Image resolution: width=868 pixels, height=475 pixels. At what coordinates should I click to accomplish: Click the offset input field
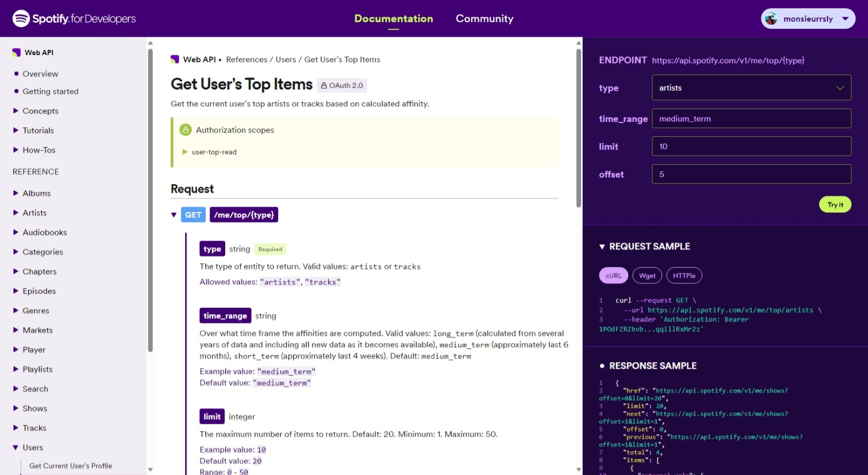pos(751,174)
